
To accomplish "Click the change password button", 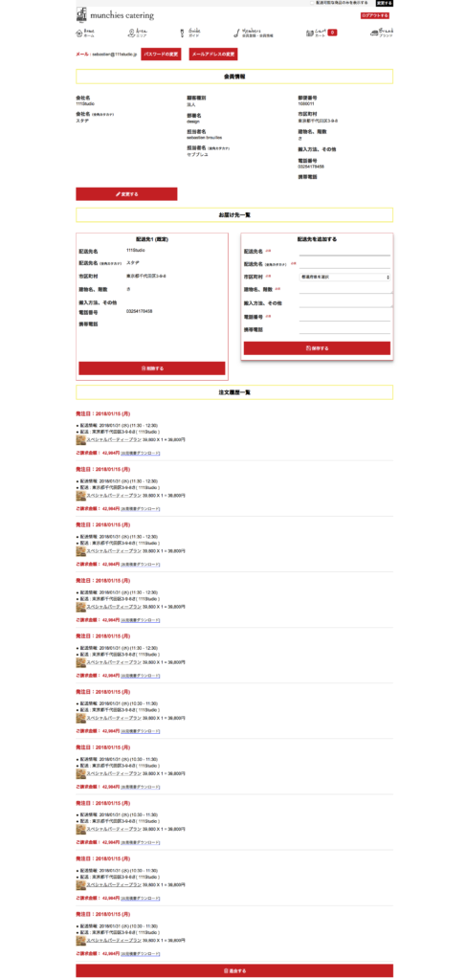I will tap(161, 55).
